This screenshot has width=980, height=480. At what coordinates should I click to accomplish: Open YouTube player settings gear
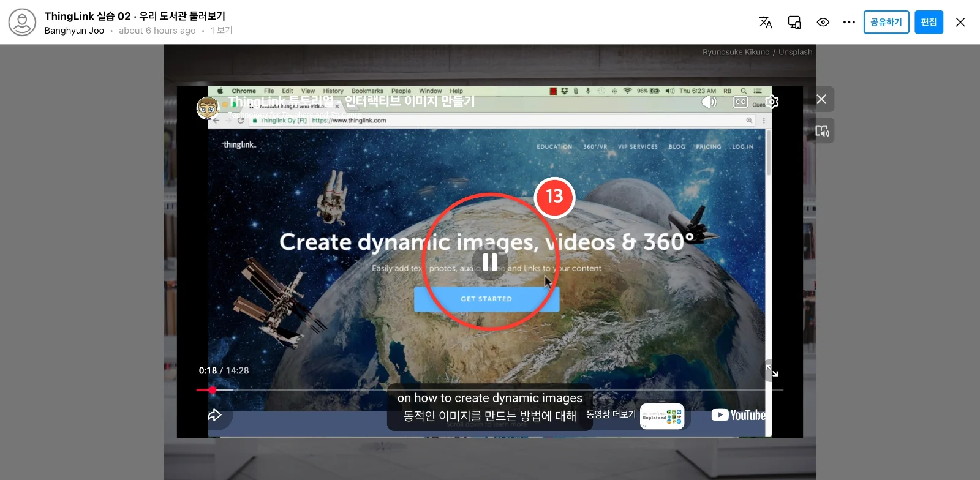[x=772, y=102]
